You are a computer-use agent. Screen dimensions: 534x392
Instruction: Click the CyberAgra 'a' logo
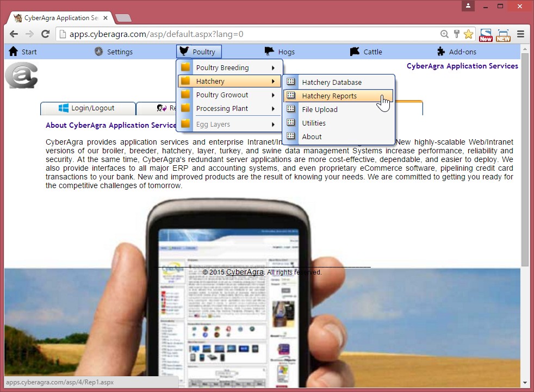21,75
